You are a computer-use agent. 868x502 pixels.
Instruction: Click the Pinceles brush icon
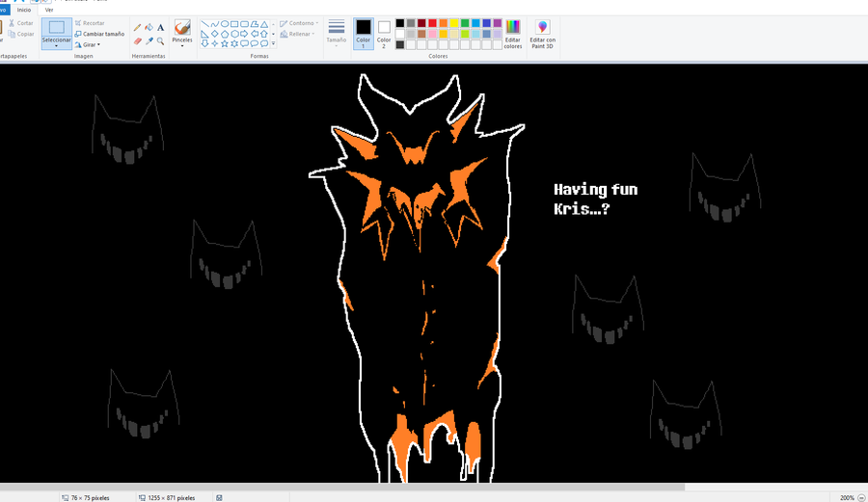coord(182,27)
